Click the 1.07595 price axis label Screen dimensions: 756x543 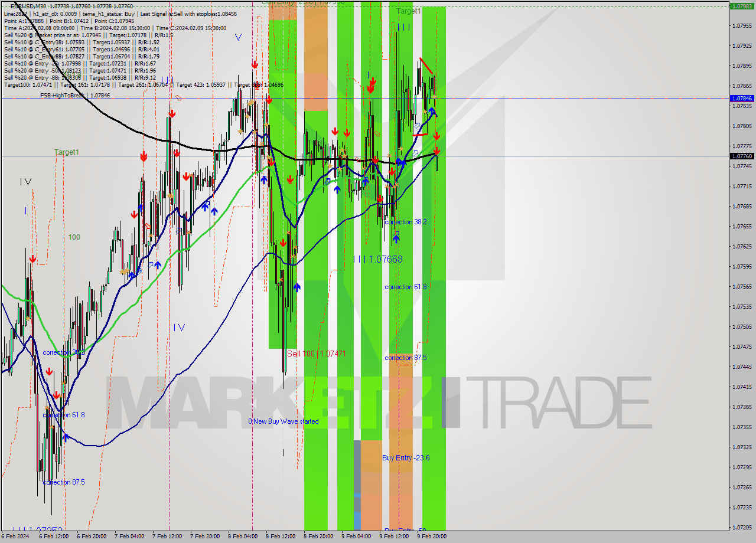[742, 266]
